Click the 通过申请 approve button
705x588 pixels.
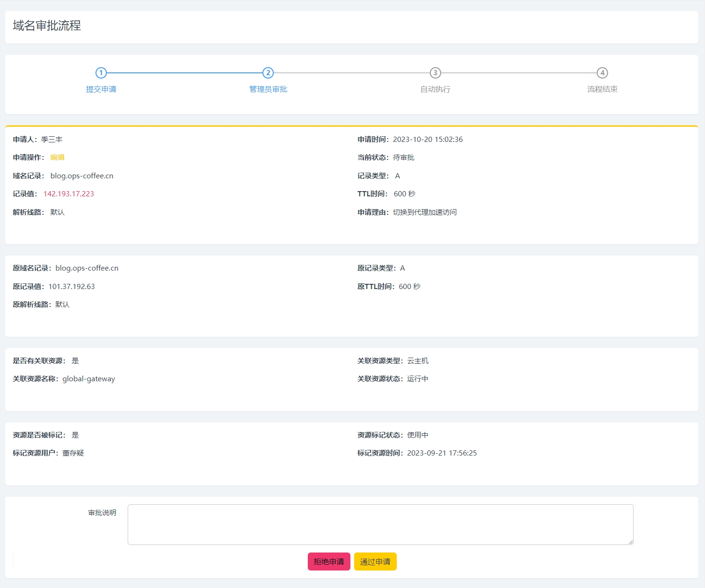[x=375, y=562]
